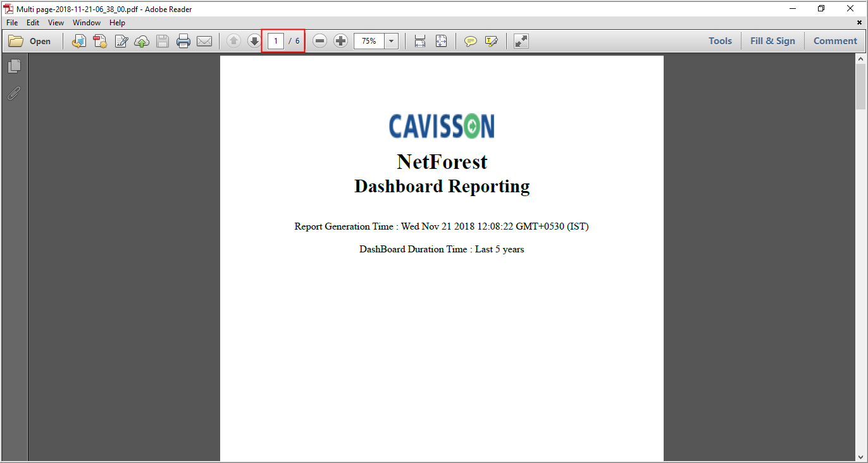Minimize the Adobe Reader window
Viewport: 868px width, 463px height.
pyautogui.click(x=792, y=9)
